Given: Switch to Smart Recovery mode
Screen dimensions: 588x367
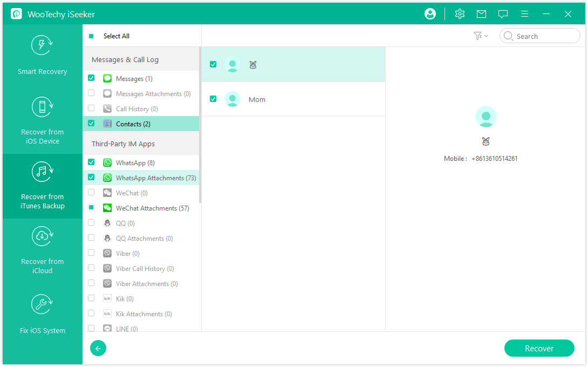Looking at the screenshot, I should [x=42, y=56].
